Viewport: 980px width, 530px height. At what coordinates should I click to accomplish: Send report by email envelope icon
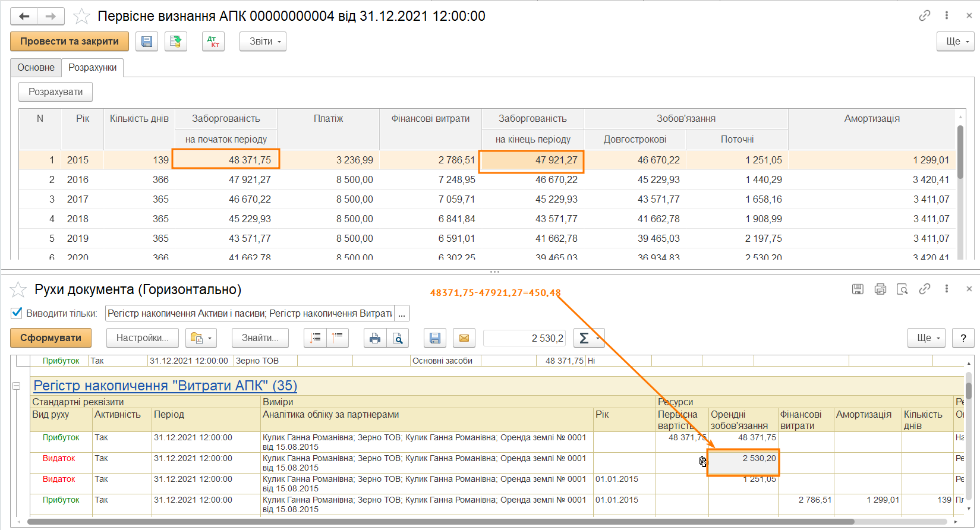(x=464, y=338)
